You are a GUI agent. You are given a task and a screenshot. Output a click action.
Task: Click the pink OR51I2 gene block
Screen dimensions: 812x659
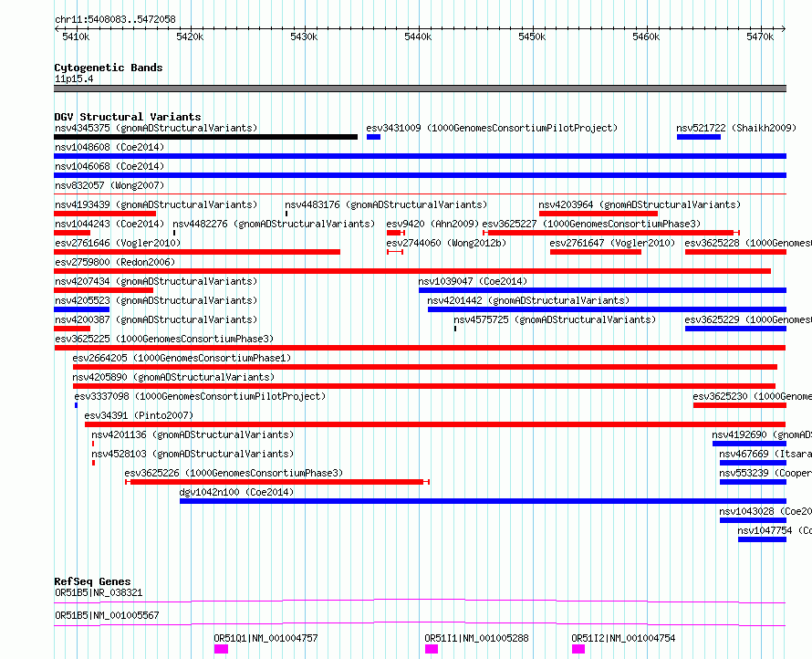coord(578,649)
